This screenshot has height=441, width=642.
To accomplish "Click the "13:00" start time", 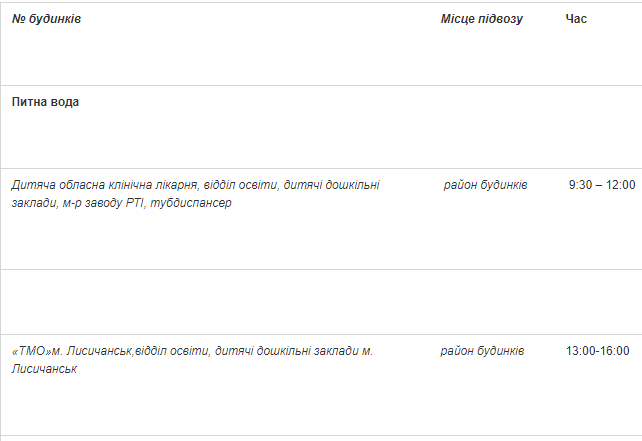I will click(580, 351).
